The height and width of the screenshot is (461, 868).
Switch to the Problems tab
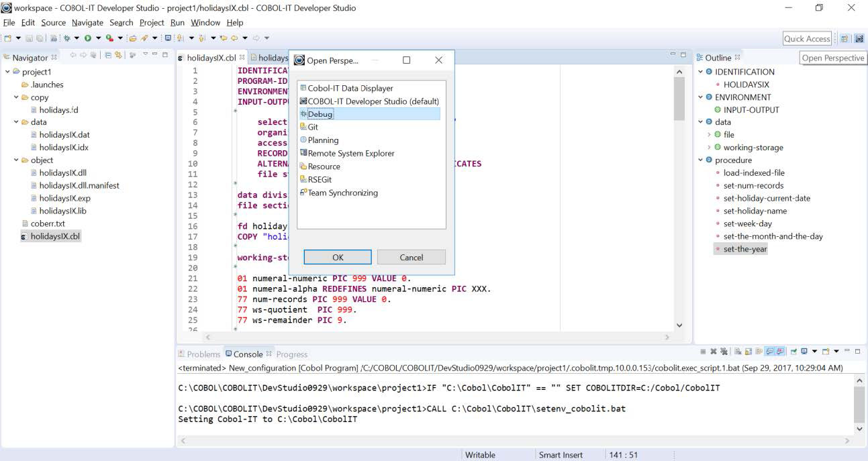point(199,354)
